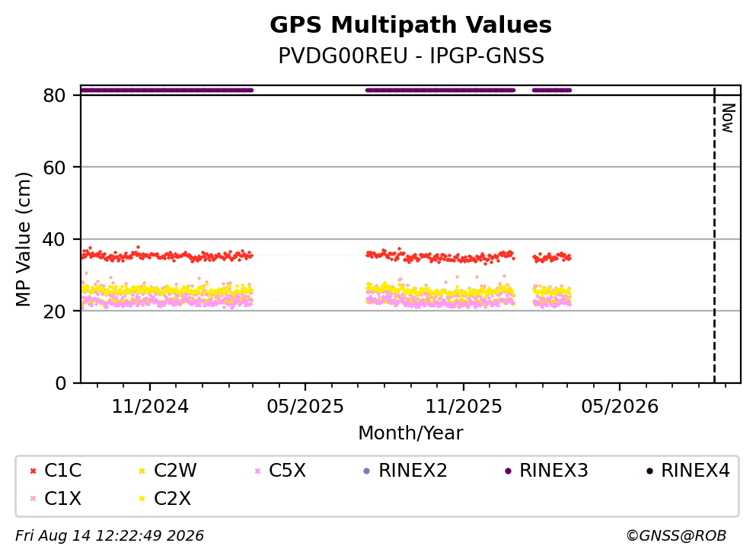Click the PVDG00REU - IPGP-GNSS subtitle

(411, 56)
